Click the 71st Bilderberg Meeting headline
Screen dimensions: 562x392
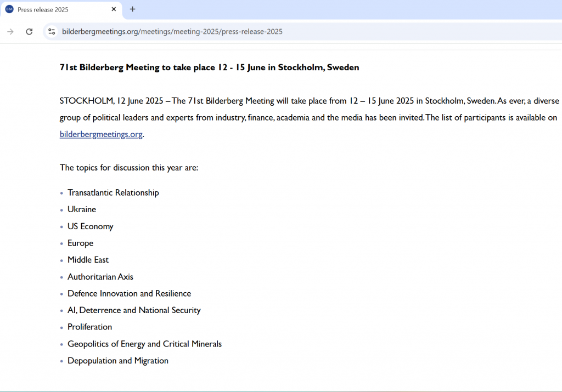[x=209, y=67]
